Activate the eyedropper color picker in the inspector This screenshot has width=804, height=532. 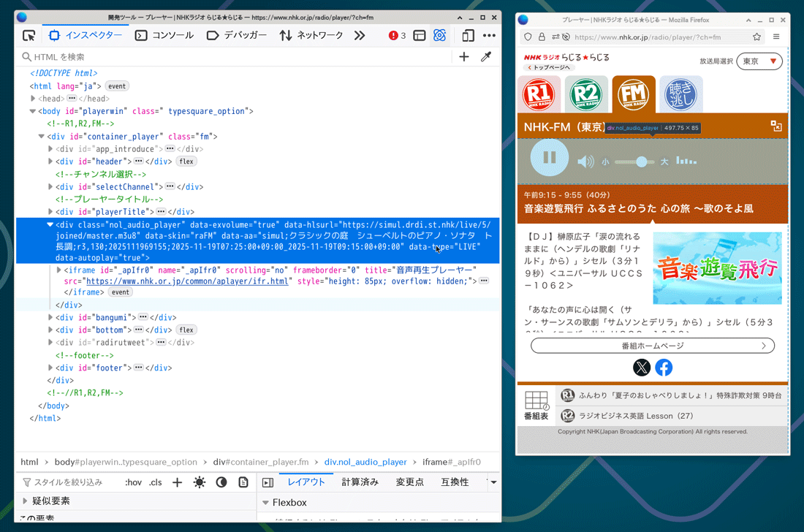tap(487, 56)
